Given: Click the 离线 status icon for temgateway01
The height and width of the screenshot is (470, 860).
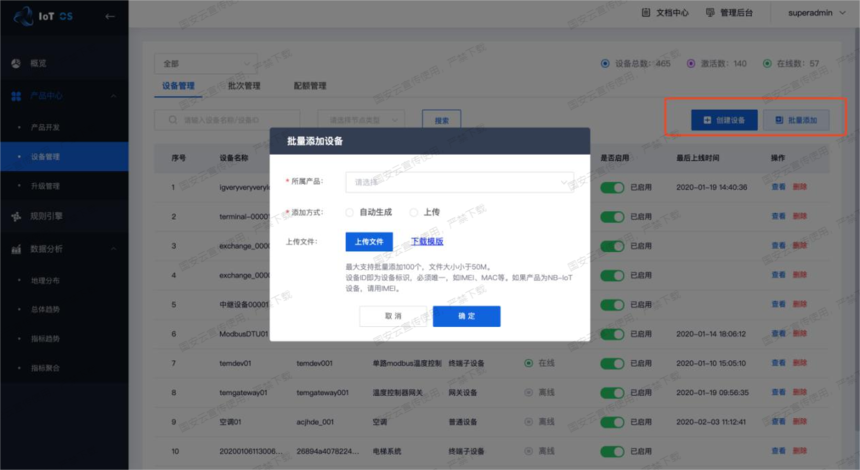Looking at the screenshot, I should coord(528,393).
